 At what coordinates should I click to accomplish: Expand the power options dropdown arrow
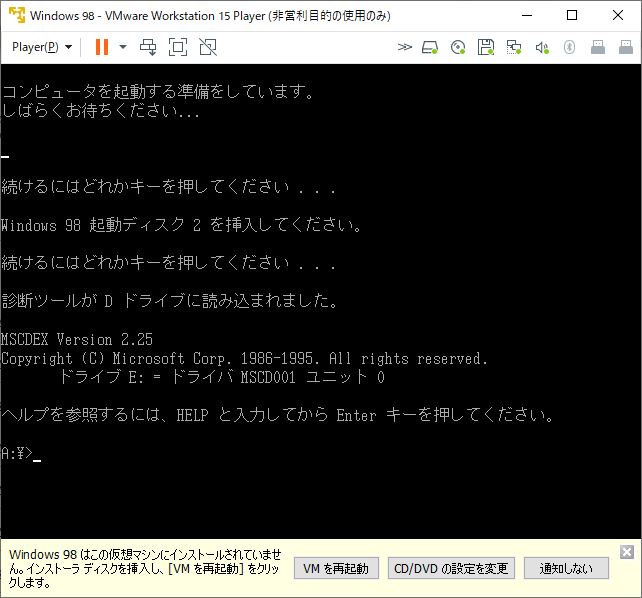coord(123,47)
